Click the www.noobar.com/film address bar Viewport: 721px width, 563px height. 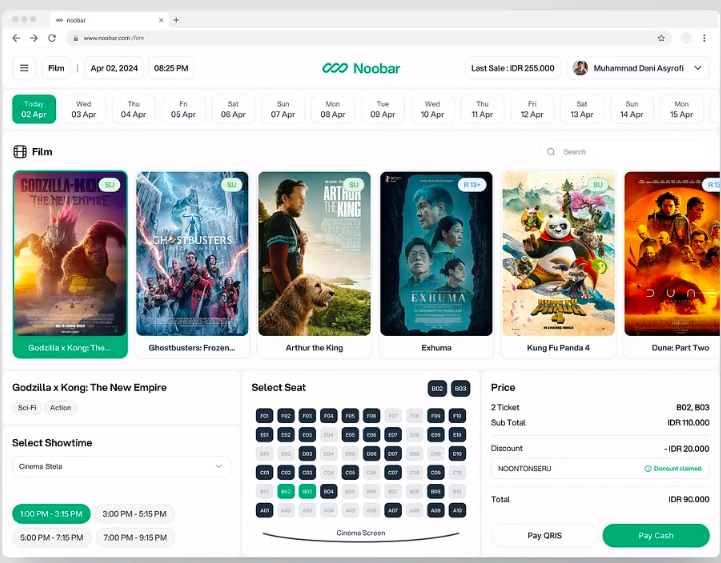(x=369, y=38)
